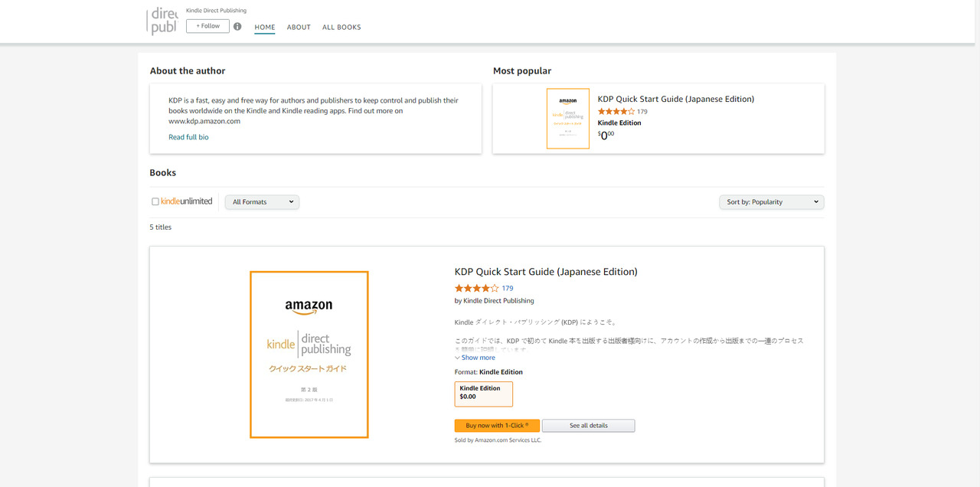Click the $0.00 price in Most popular
This screenshot has width=980, height=487.
606,136
